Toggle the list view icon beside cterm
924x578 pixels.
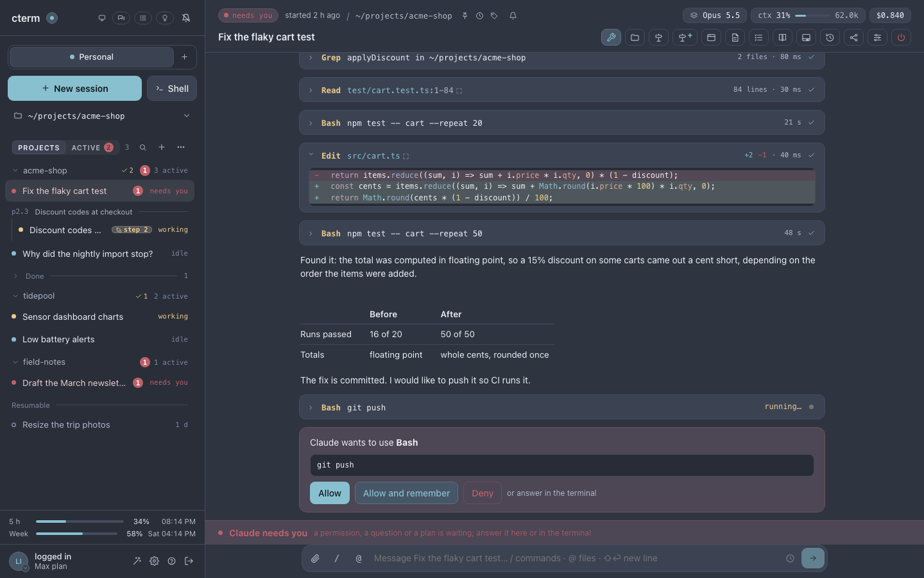pos(143,18)
